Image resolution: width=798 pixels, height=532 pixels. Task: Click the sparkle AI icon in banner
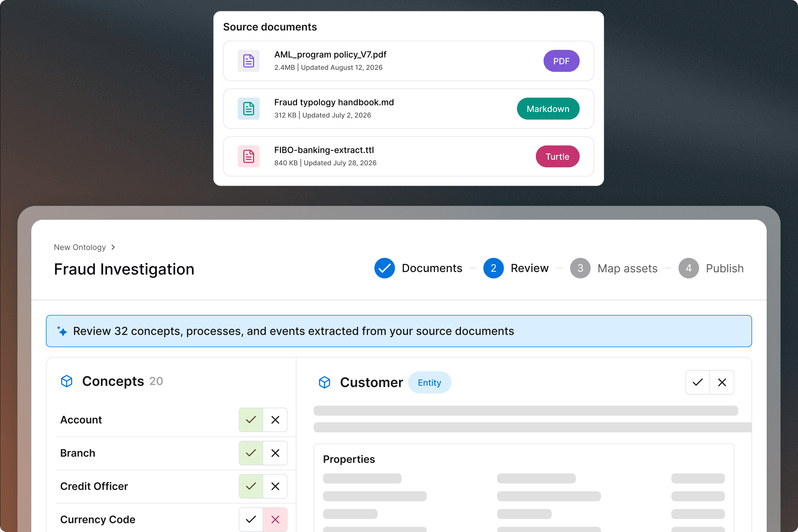coord(62,331)
